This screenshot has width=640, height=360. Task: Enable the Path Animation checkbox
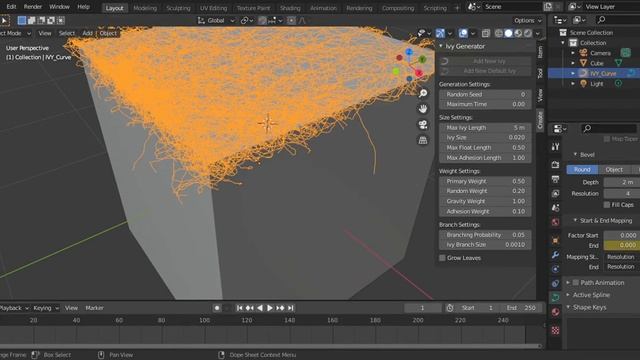[x=576, y=282]
